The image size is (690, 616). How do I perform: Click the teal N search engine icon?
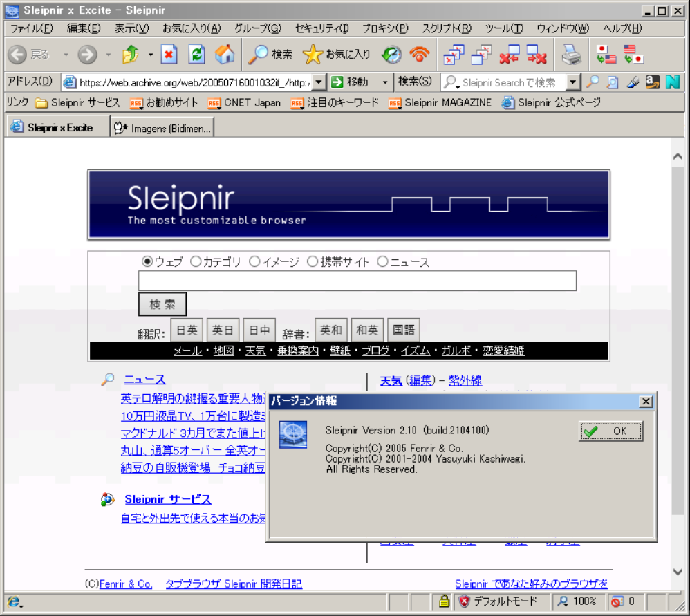[673, 82]
